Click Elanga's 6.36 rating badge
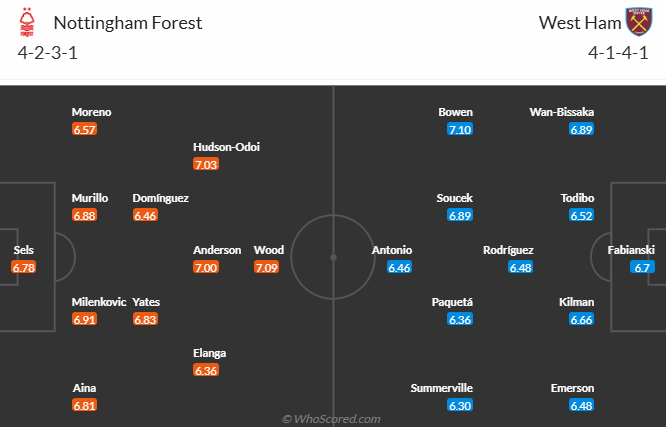Image resolution: width=666 pixels, height=427 pixels. point(206,370)
